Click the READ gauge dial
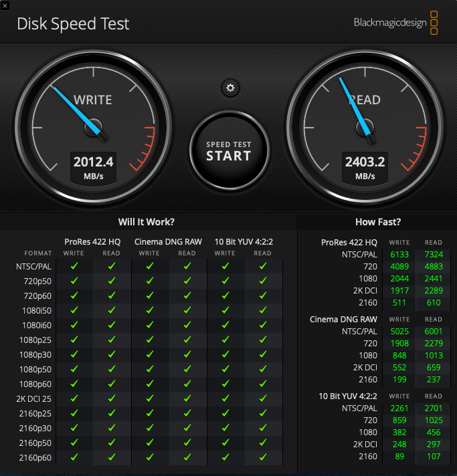Screen dimensions: 457x476 tap(365, 128)
